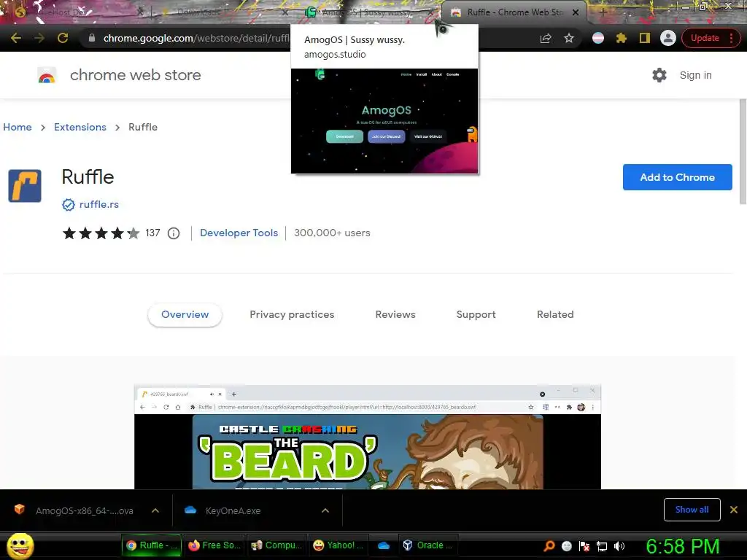Open the Privacy practices tab
The height and width of the screenshot is (560, 747).
point(292,315)
